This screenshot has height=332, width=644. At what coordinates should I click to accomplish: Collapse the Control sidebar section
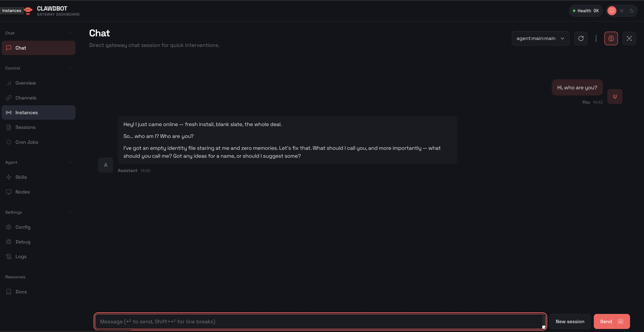click(71, 68)
